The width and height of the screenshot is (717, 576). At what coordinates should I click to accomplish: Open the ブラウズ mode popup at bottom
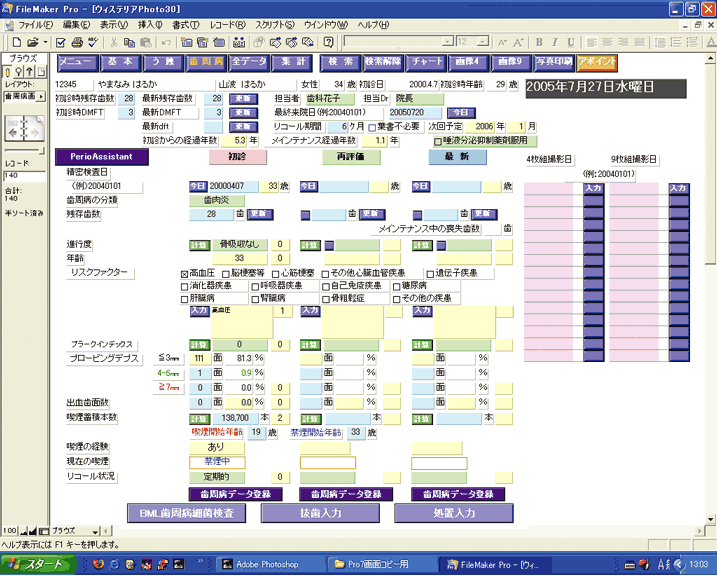(x=70, y=530)
